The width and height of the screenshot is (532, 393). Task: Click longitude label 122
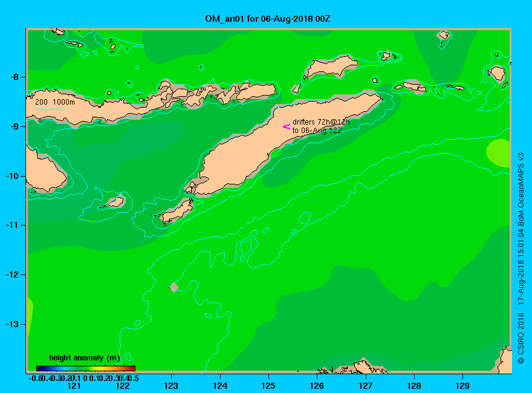pyautogui.click(x=123, y=386)
